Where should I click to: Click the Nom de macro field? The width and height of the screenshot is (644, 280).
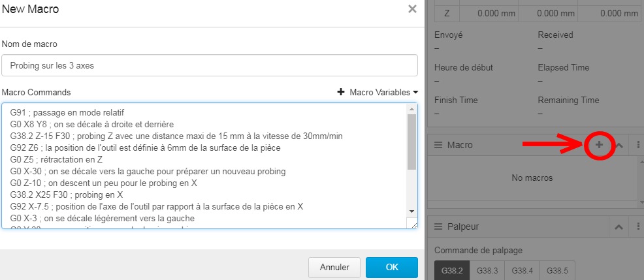pos(210,65)
